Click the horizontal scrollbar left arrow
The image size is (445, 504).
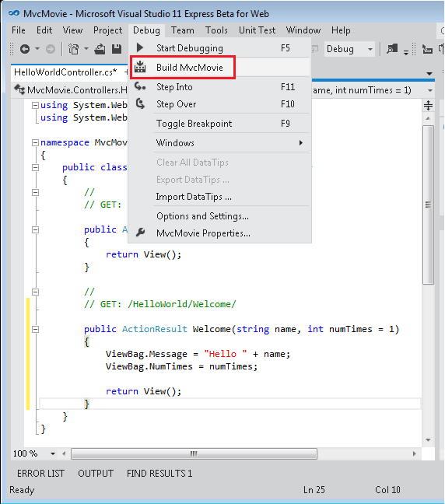(x=64, y=454)
